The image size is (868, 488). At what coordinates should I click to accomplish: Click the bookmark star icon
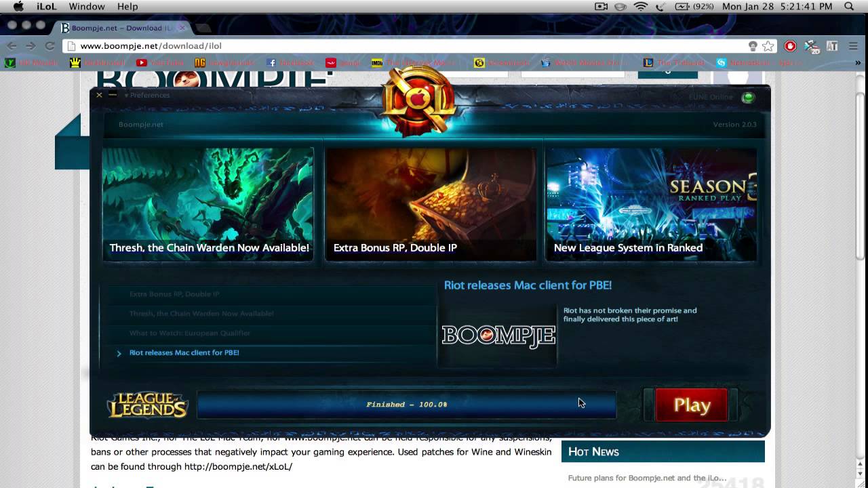(768, 46)
